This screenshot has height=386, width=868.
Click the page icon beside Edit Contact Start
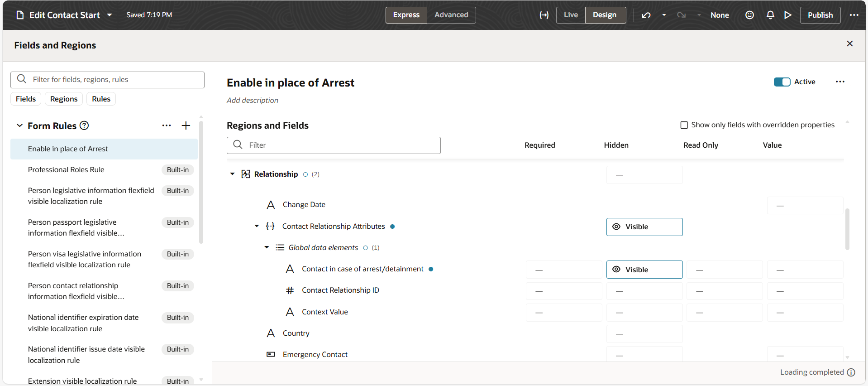20,15
